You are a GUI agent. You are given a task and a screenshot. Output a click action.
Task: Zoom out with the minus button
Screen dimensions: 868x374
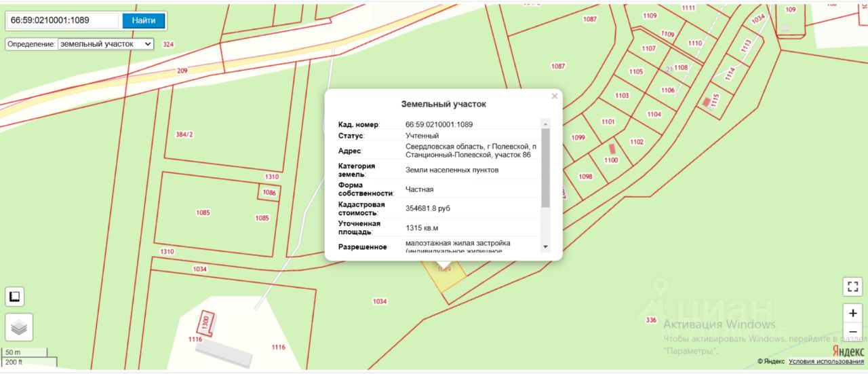[x=852, y=332]
